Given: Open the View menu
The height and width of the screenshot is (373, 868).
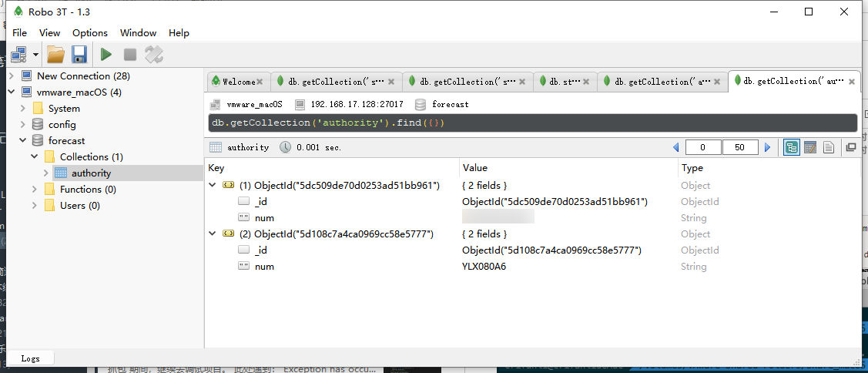Looking at the screenshot, I should pos(50,32).
